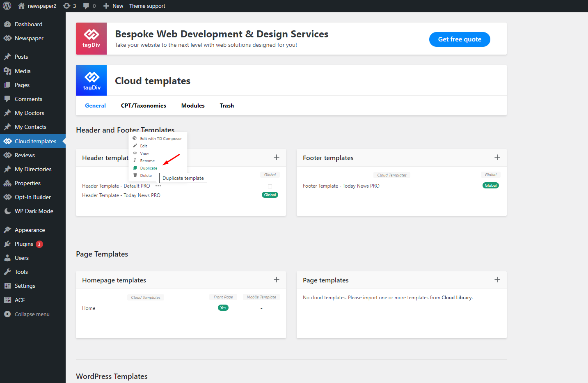Image resolution: width=588 pixels, height=383 pixels.
Task: Add a new page template with plus
Action: 497,280
